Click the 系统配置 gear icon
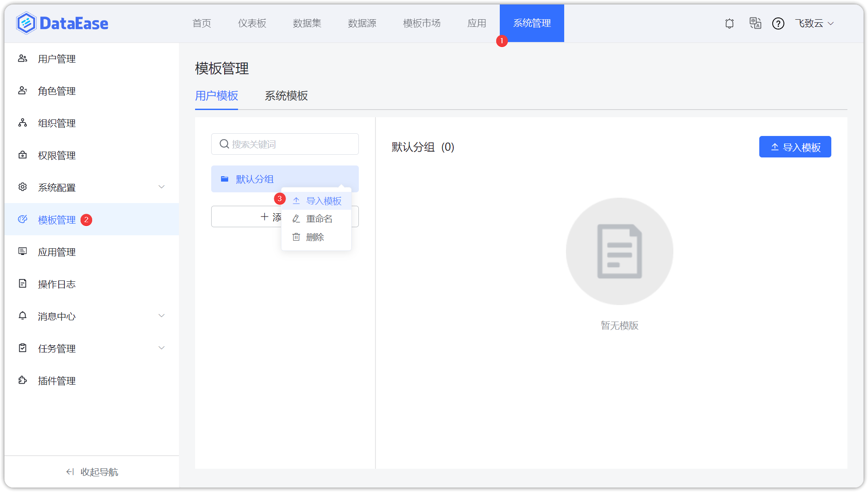 coord(22,187)
